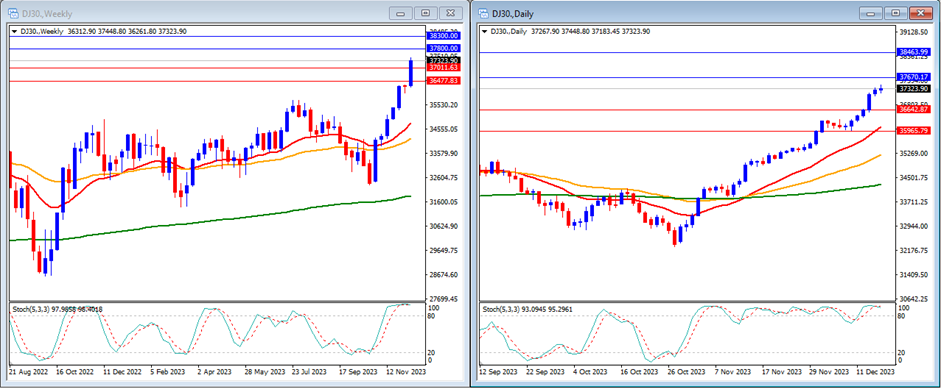The image size is (941, 389).
Task: Click the Weekly Stoch(5,3,3) 97.9858 indicator label
Action: [x=58, y=309]
